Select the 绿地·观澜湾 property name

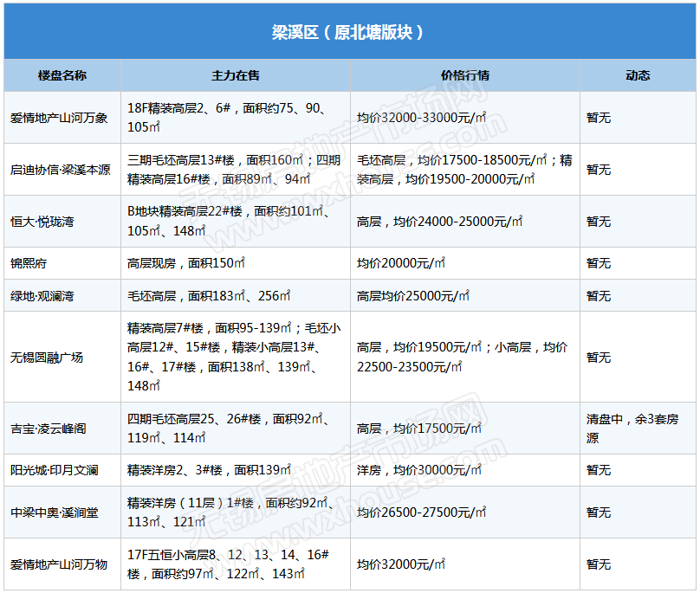pyautogui.click(x=42, y=296)
